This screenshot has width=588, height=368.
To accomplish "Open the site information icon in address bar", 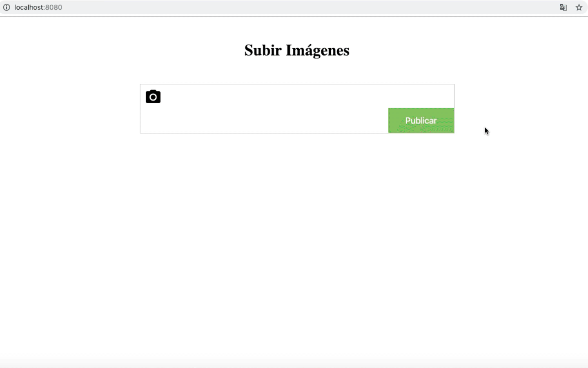I will [x=7, y=7].
